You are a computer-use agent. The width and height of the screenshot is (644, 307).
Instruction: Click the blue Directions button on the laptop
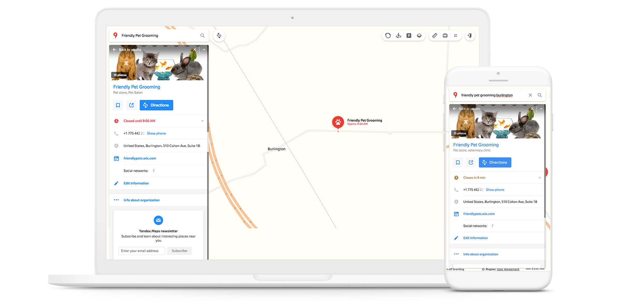tap(156, 105)
